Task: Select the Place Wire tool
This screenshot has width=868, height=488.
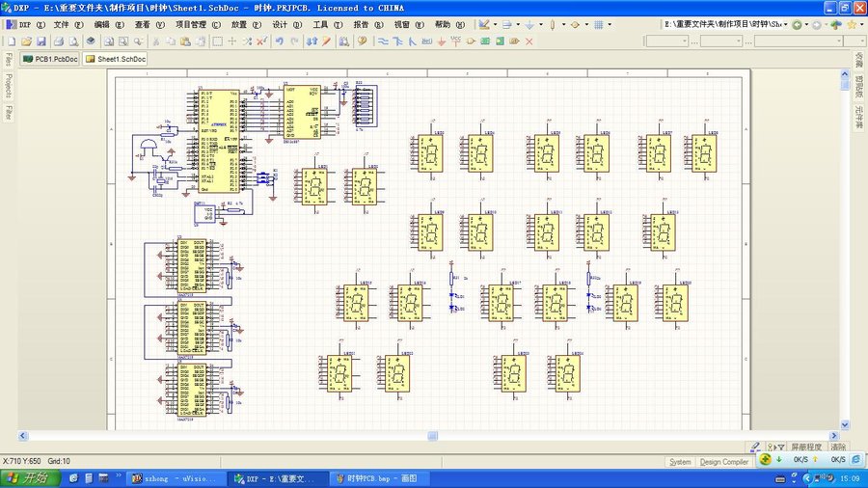Action: 383,41
